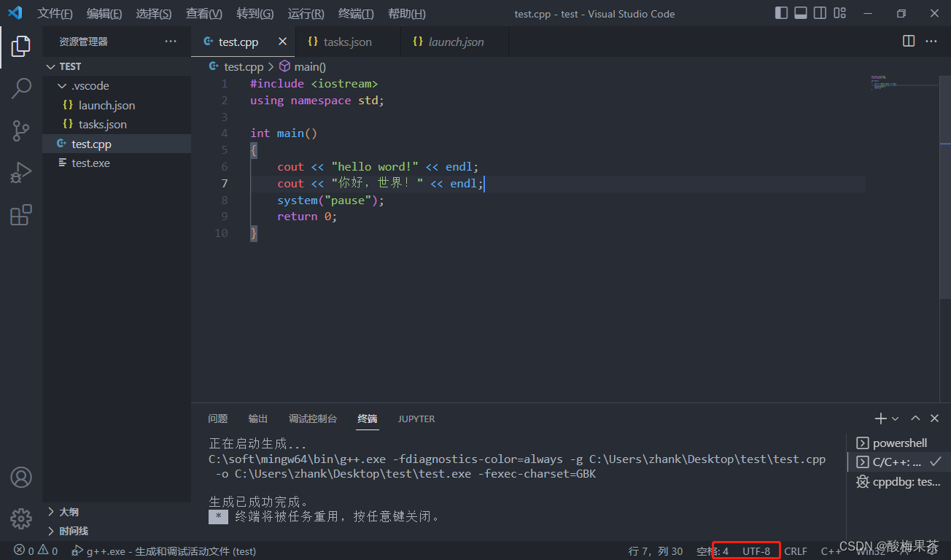
Task: Open the 转到(G) menu
Action: point(255,14)
